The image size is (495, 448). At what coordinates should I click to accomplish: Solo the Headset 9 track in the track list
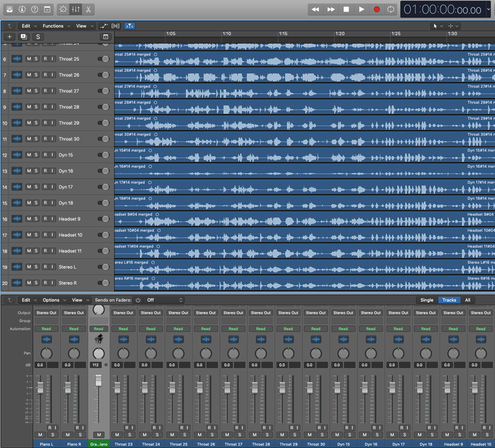tap(36, 219)
